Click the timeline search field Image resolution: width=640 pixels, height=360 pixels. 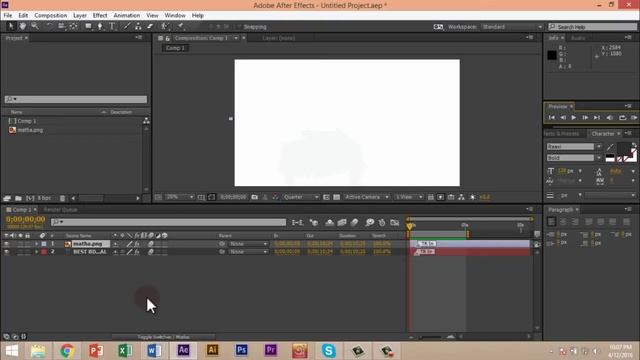tap(169, 222)
